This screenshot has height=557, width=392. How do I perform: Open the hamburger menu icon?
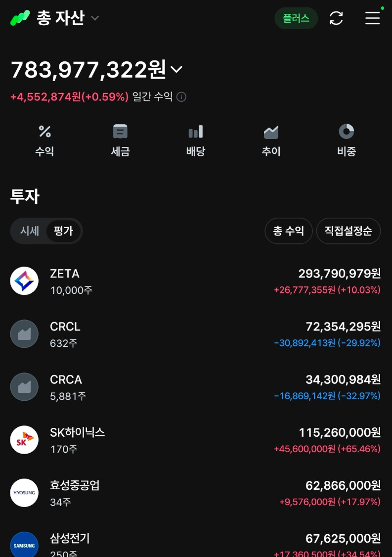coord(372,18)
